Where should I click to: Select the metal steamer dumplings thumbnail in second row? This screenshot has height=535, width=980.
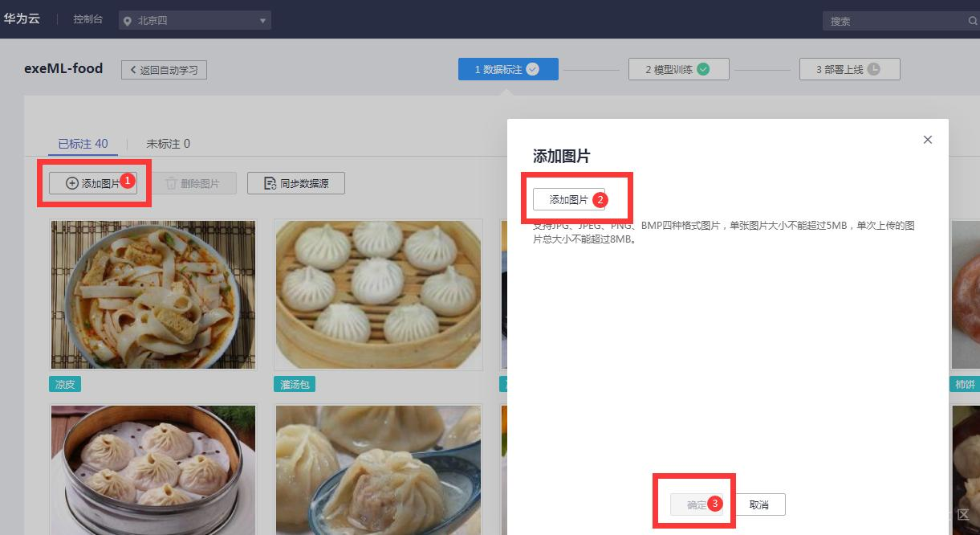click(x=153, y=470)
